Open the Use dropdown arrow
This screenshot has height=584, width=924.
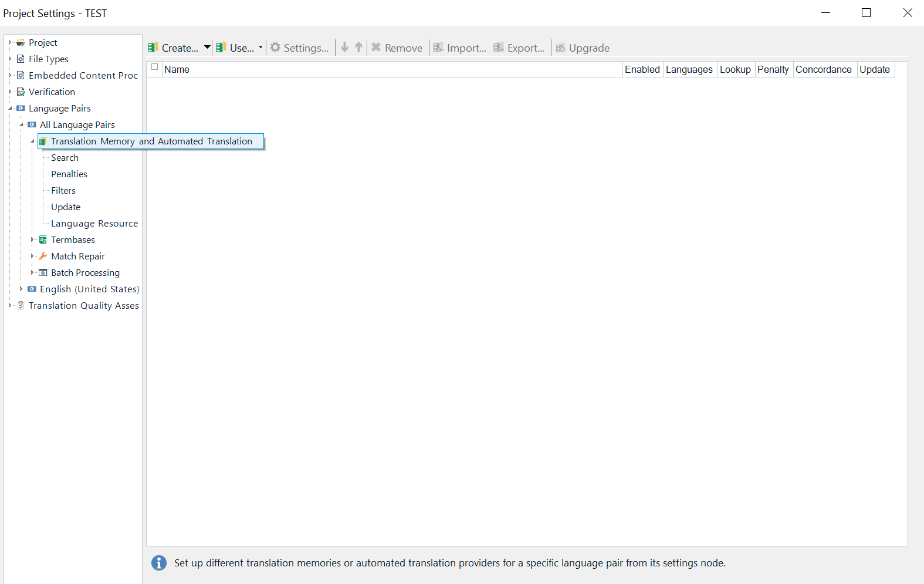260,47
